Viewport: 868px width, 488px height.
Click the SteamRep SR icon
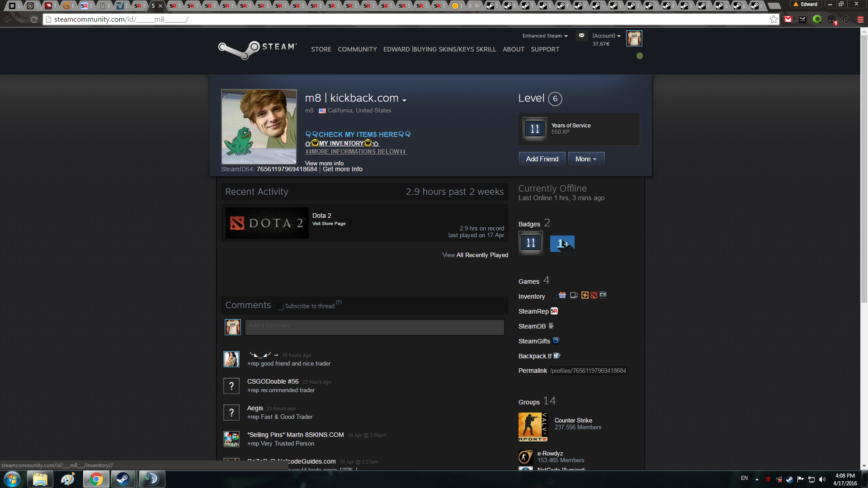coord(554,311)
